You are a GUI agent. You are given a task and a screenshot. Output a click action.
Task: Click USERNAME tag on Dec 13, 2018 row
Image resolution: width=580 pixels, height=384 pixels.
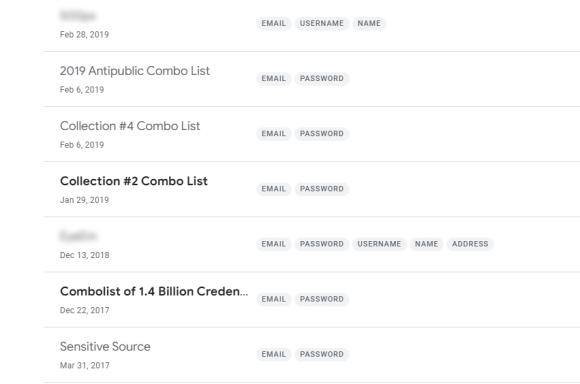(379, 244)
